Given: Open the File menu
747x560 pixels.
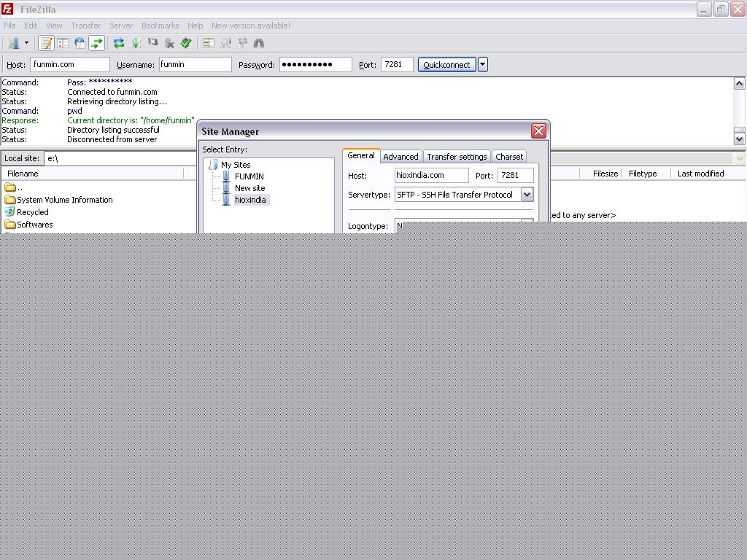Looking at the screenshot, I should point(9,26).
